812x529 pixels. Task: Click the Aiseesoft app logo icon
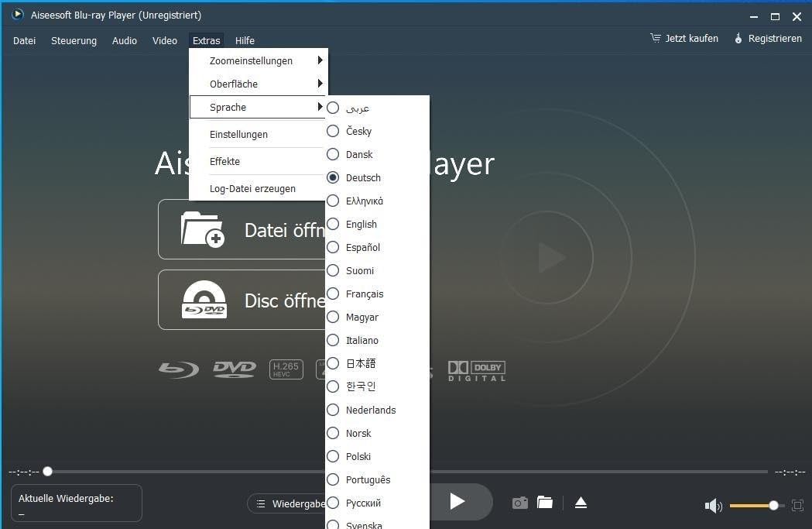tap(17, 15)
